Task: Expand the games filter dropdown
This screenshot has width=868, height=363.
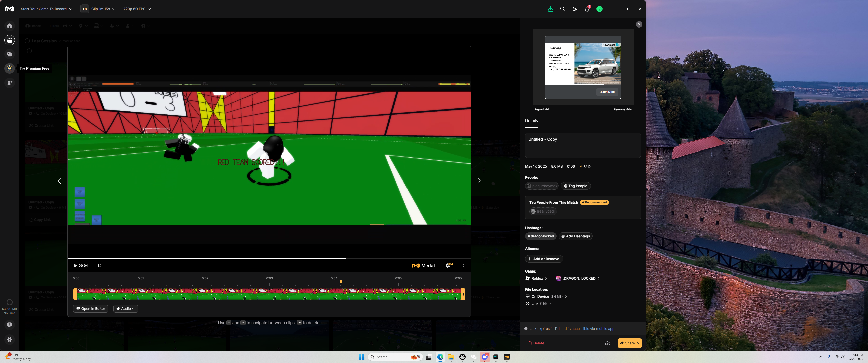Action: point(67,26)
